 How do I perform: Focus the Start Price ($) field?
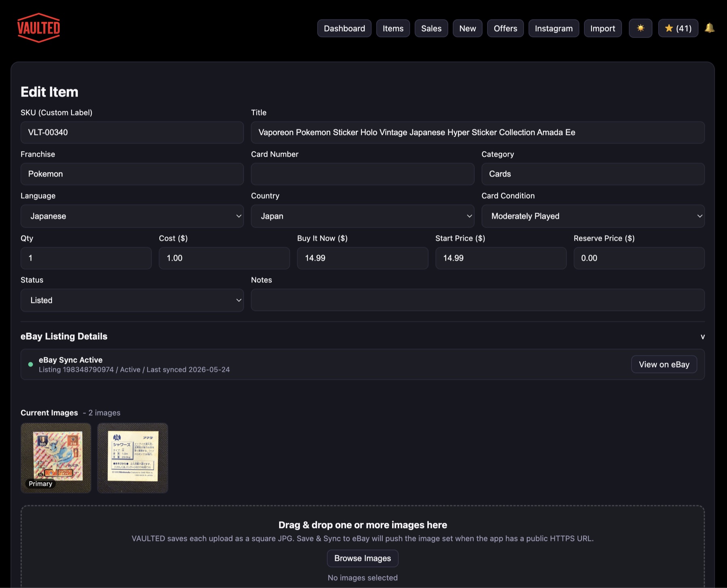[x=501, y=258]
